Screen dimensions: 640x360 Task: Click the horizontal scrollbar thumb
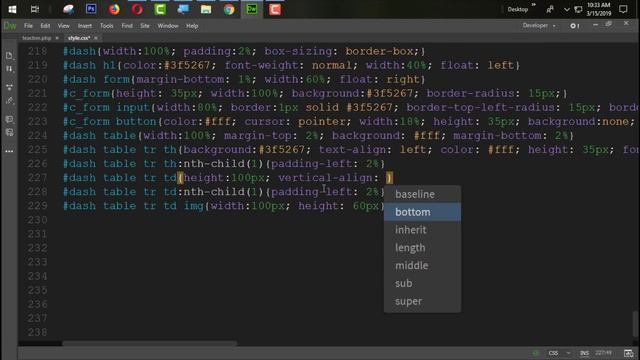tap(149, 343)
